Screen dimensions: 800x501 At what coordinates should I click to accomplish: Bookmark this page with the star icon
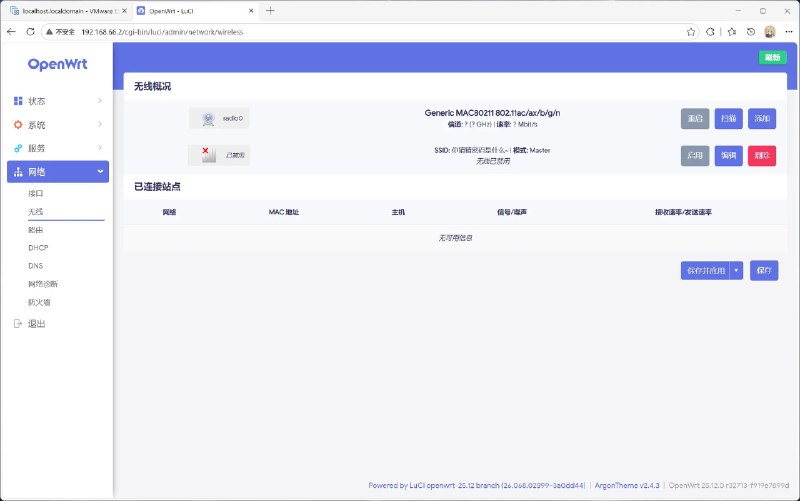point(691,32)
